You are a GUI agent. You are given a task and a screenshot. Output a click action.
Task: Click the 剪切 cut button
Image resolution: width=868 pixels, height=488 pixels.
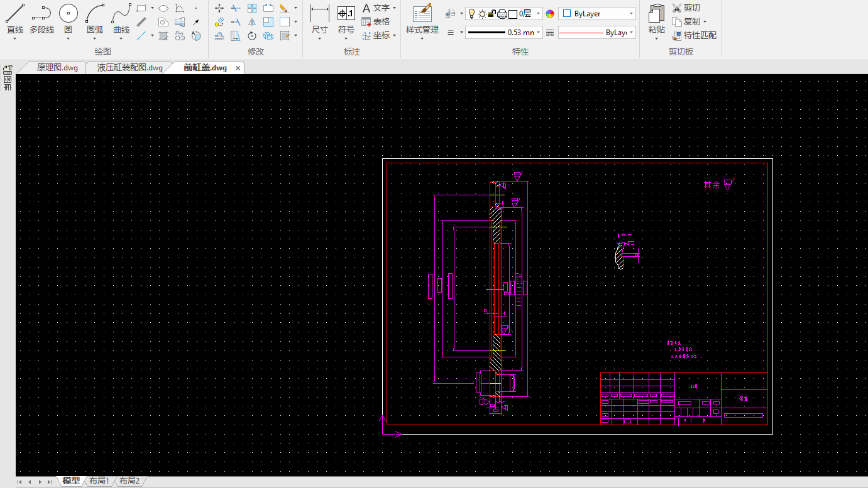click(x=686, y=8)
